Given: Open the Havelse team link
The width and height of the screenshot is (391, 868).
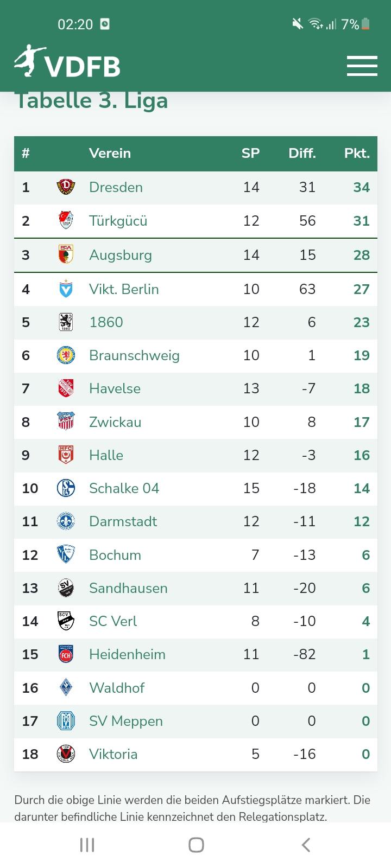Looking at the screenshot, I should click(x=115, y=388).
